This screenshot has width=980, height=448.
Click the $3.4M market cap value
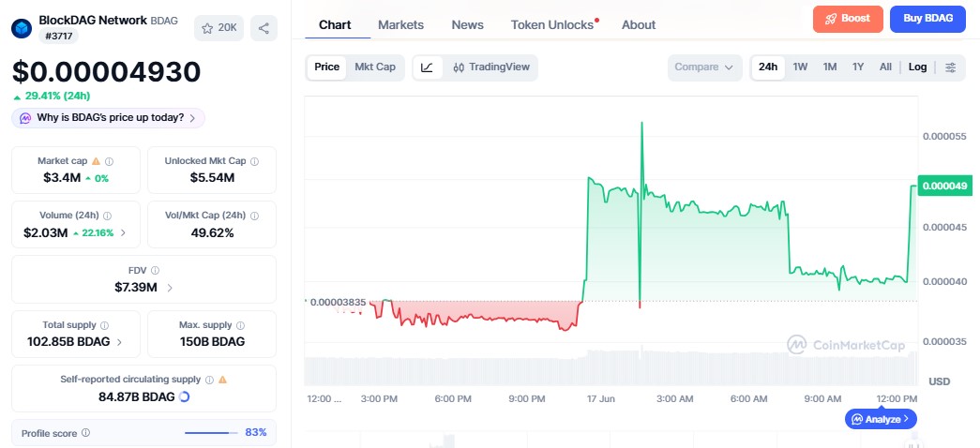(x=62, y=178)
